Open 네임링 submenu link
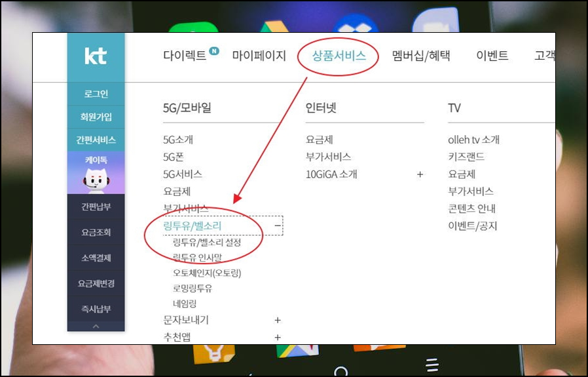Viewport: 588px width, 377px height. click(x=185, y=304)
